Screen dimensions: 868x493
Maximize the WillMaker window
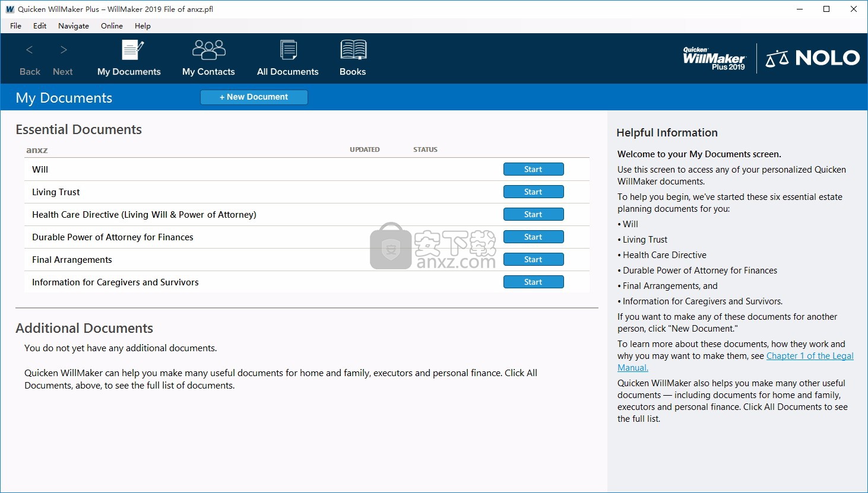click(x=826, y=9)
